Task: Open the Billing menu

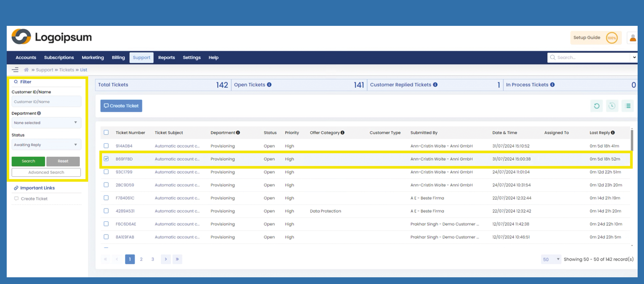Action: pyautogui.click(x=118, y=58)
